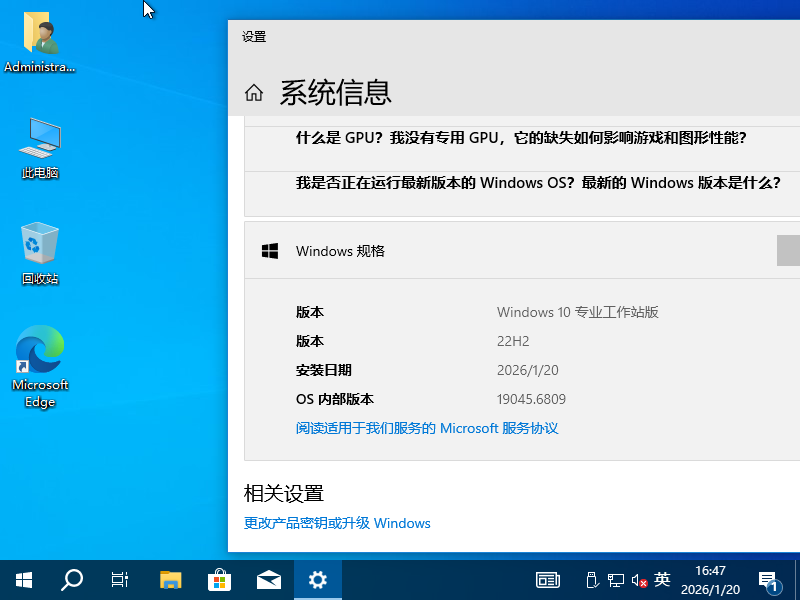800x600 pixels.
Task: Open the Mail app on the taskbar
Action: [269, 579]
